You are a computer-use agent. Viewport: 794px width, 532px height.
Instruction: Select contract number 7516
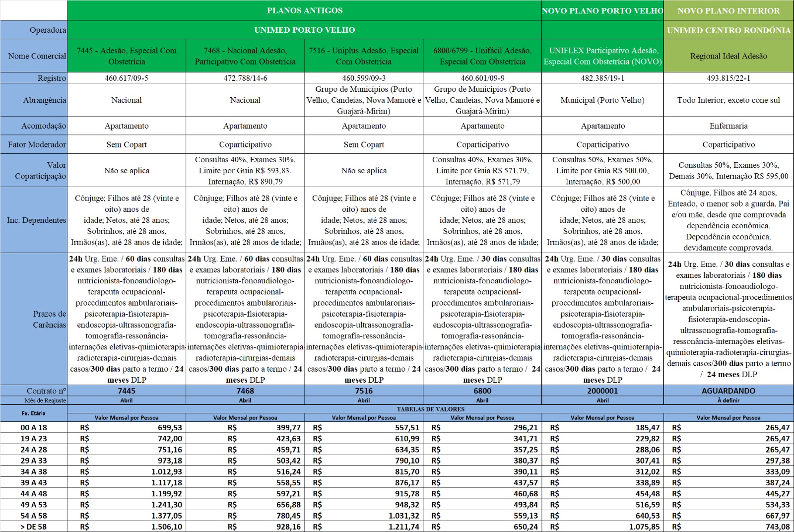click(364, 391)
